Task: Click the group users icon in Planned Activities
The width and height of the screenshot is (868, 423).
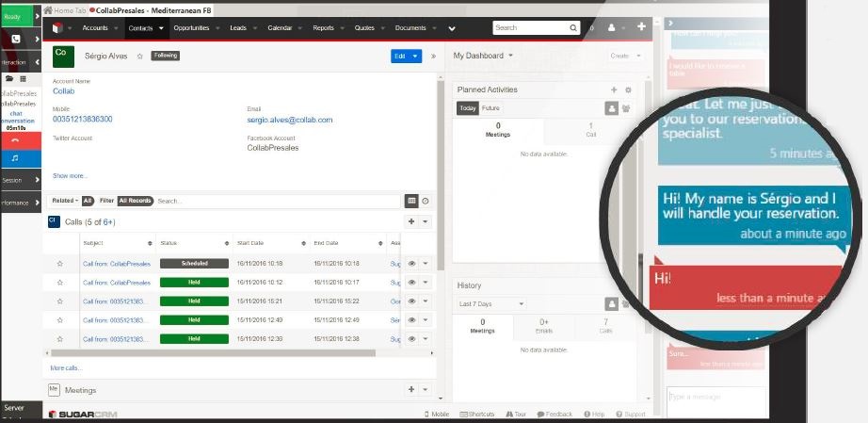Action: (626, 108)
